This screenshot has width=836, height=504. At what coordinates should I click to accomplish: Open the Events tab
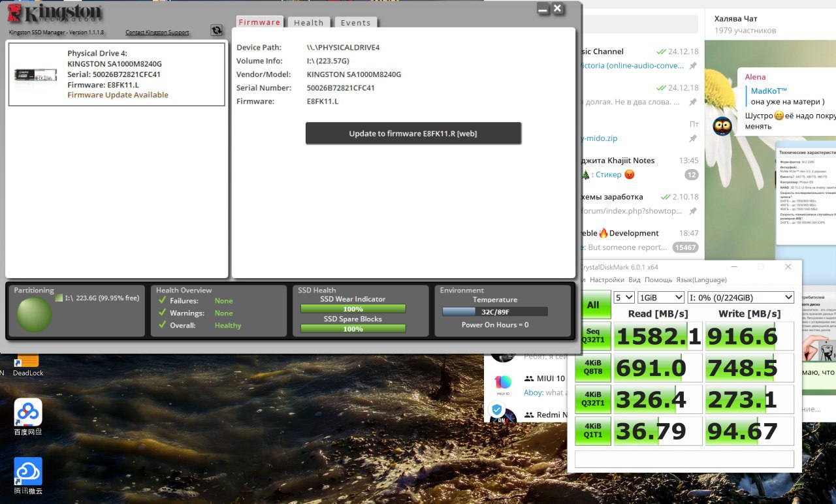356,22
